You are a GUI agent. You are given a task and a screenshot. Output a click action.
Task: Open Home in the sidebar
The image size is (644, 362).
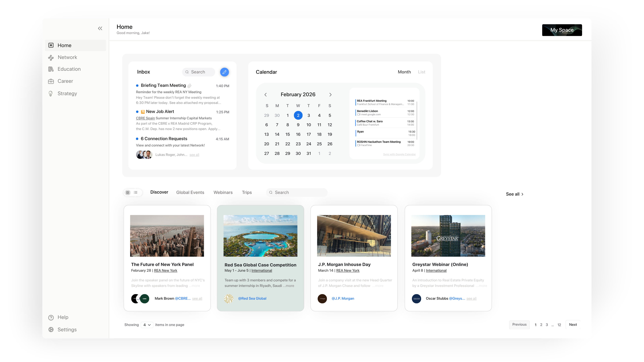coord(75,45)
